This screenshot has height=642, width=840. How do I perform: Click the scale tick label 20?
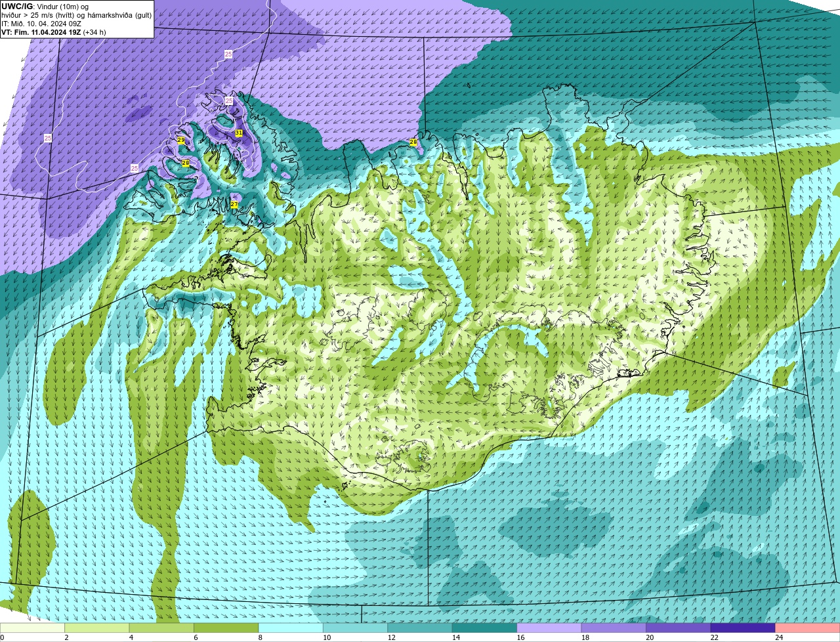click(650, 637)
